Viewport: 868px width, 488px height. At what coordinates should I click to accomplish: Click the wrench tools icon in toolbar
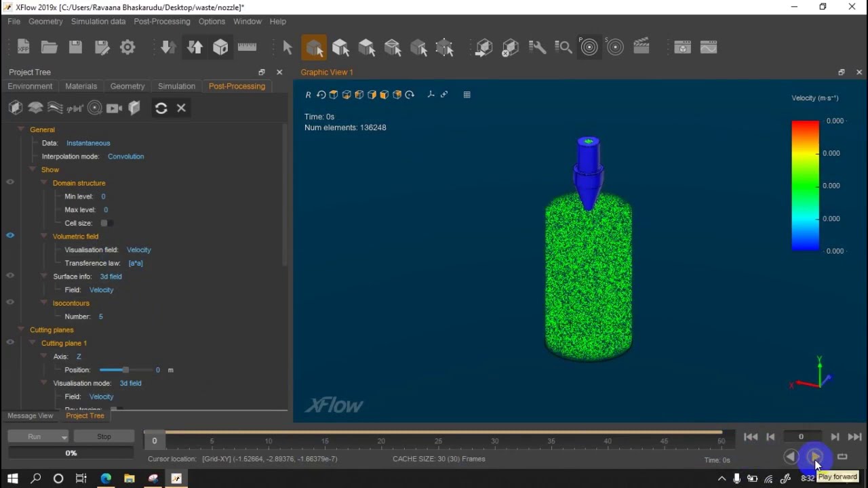(537, 47)
